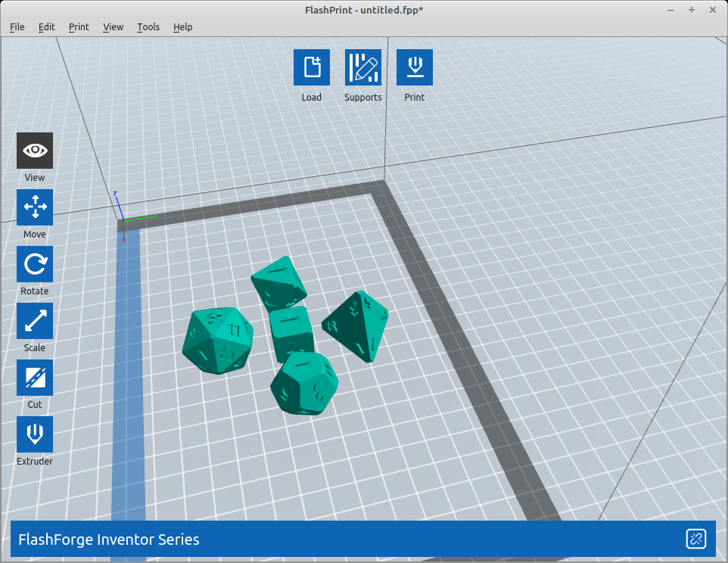Select the dark pyramid-shaped die model

click(356, 325)
